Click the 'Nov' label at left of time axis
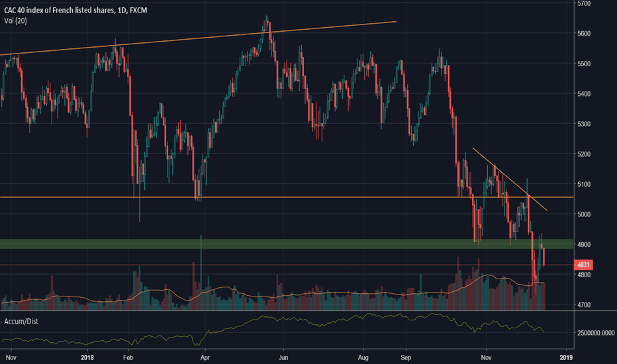 pyautogui.click(x=11, y=357)
